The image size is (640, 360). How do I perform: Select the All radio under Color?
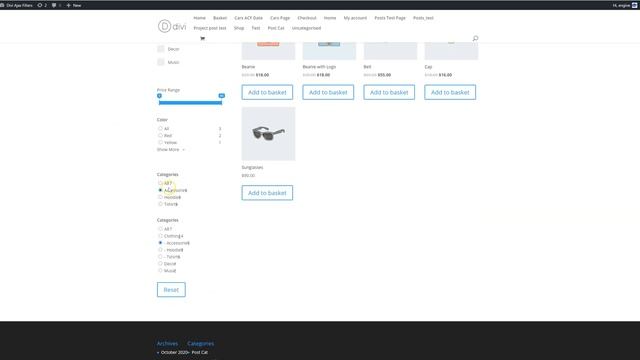160,129
